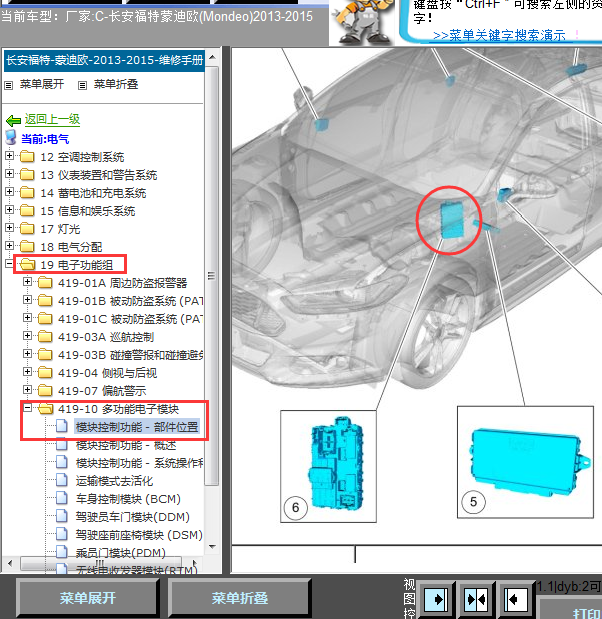
Task: Click the 菜单展开 icon in the tree header
Action: pos(8,85)
